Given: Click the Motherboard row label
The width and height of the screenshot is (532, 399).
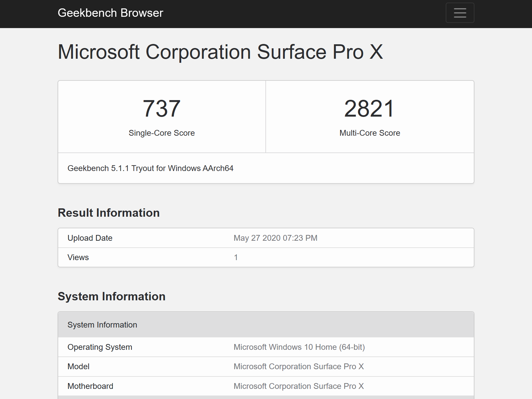Looking at the screenshot, I should [x=90, y=386].
